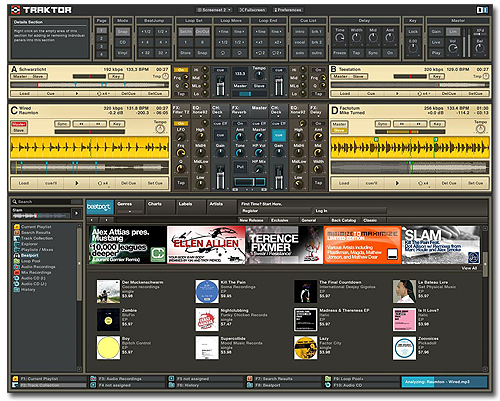The height and width of the screenshot is (401, 500).
Task: Click the crossfader slider in the mixer
Action: (x=250, y=182)
